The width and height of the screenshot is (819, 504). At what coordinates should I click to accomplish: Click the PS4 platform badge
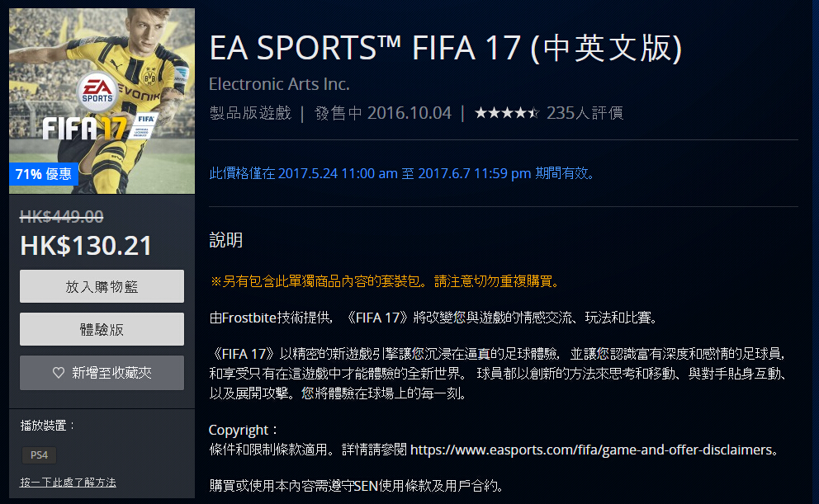click(x=38, y=455)
